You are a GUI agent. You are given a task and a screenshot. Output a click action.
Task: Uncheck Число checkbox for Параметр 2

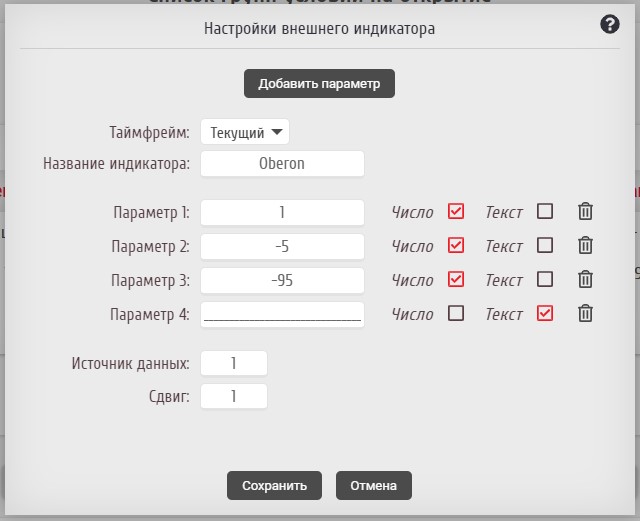pos(456,246)
